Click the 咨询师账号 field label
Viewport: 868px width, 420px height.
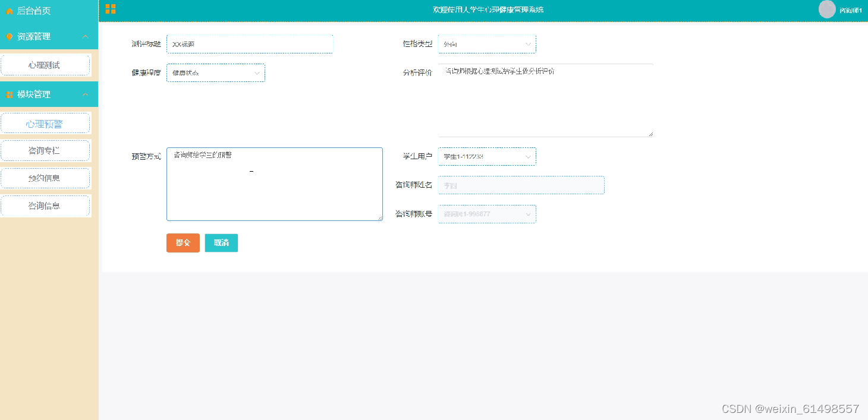tap(414, 214)
